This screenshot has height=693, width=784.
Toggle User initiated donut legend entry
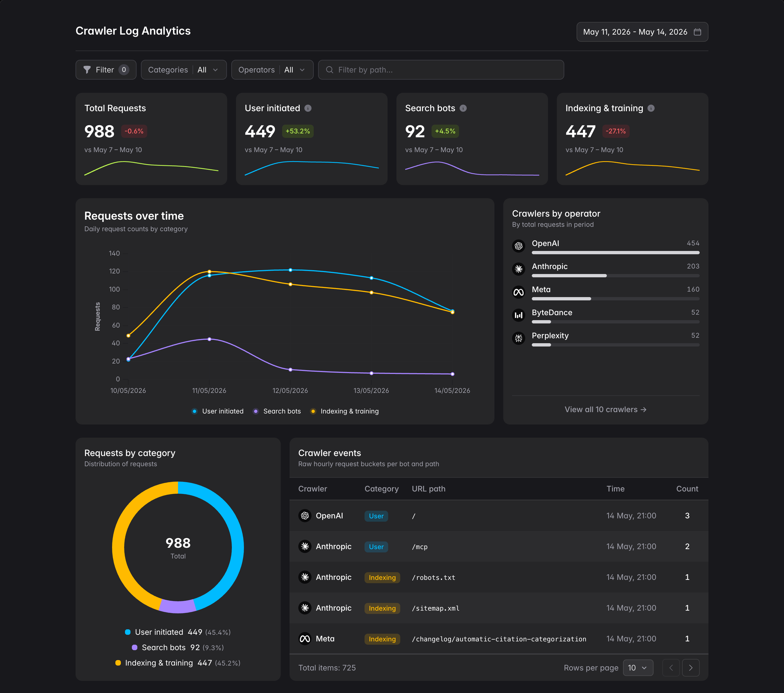(x=178, y=632)
